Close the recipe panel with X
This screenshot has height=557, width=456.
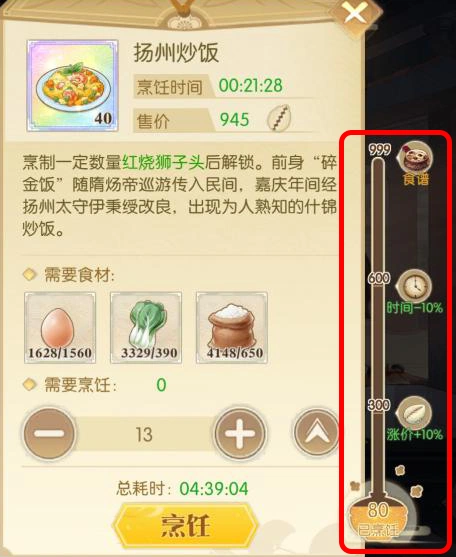tap(354, 14)
